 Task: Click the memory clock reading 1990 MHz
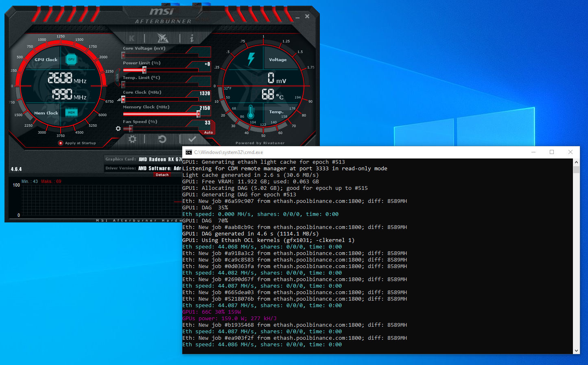click(69, 95)
